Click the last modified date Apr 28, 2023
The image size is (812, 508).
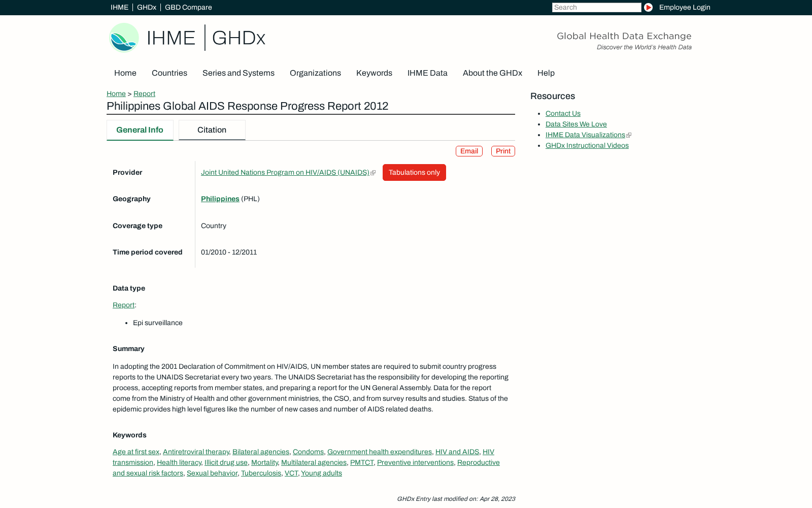497,499
